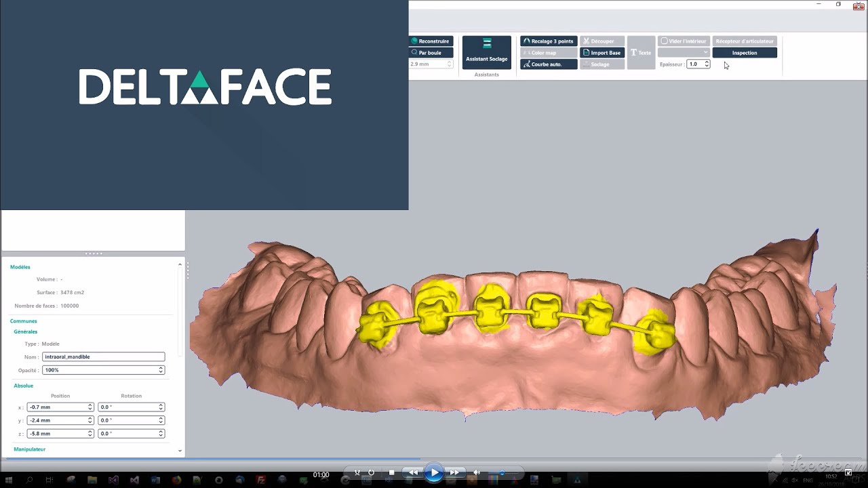Click the z Rotation field
868x488 pixels.
click(x=131, y=434)
